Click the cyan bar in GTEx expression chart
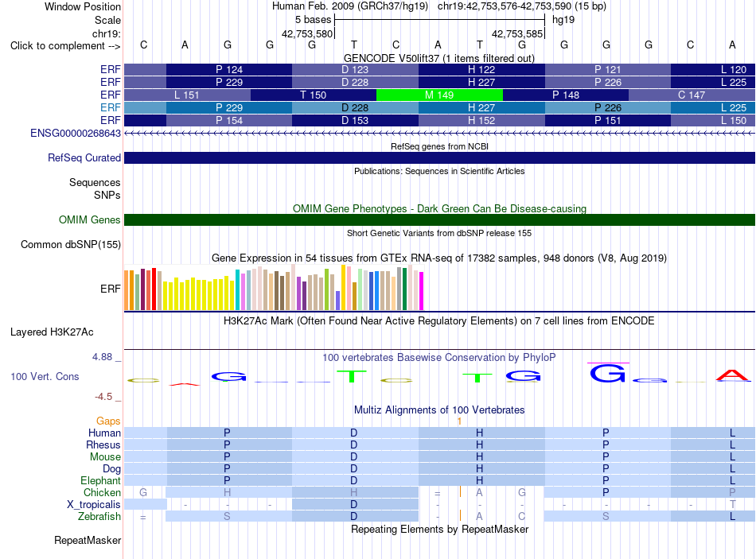This screenshot has height=559, width=756. [238, 289]
